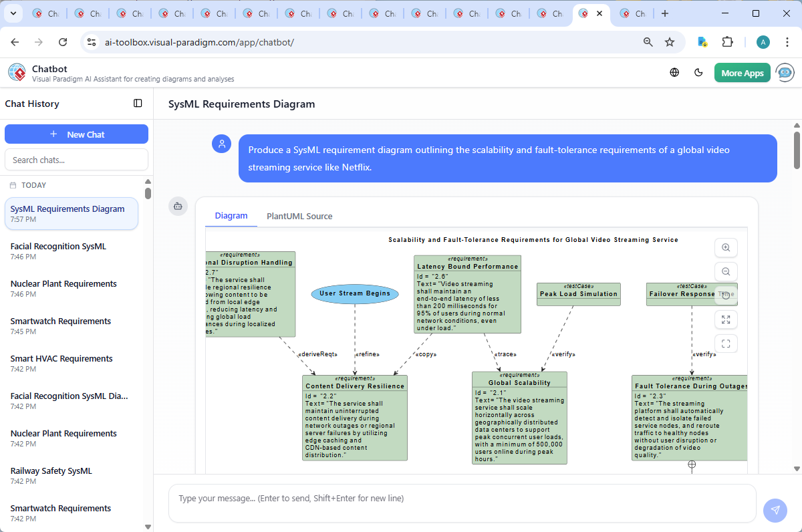Click the Search chats input field
This screenshot has height=532, width=802.
pyautogui.click(x=76, y=159)
